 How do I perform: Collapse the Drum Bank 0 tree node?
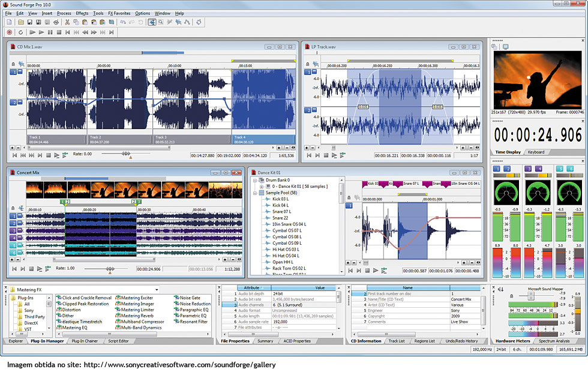(255, 181)
